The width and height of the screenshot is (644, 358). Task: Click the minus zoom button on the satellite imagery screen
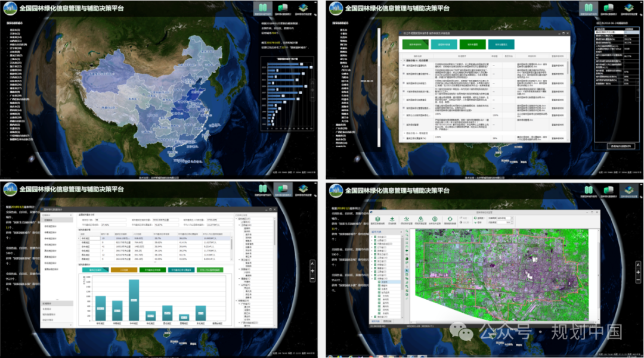(x=638, y=279)
